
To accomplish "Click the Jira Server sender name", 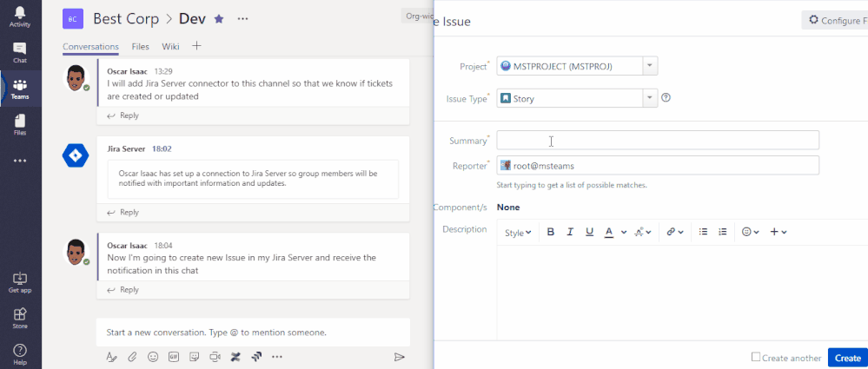I will [x=126, y=148].
